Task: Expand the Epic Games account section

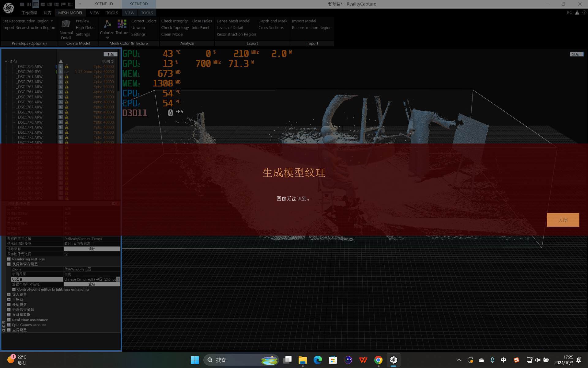Action: 9,325
